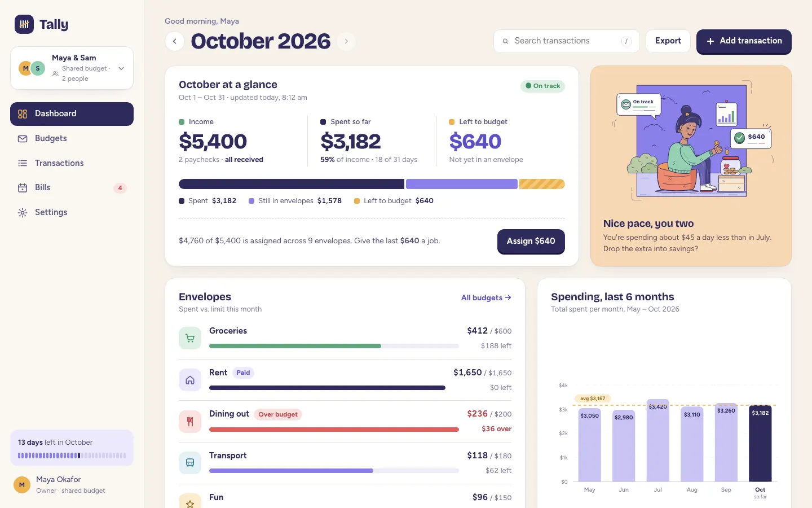Click the $640 Left to budget amount

475,141
